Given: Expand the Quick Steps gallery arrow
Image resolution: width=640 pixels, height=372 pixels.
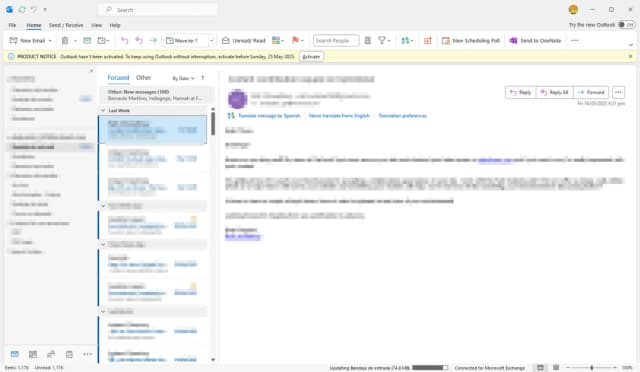Looking at the screenshot, I should pyautogui.click(x=211, y=40).
